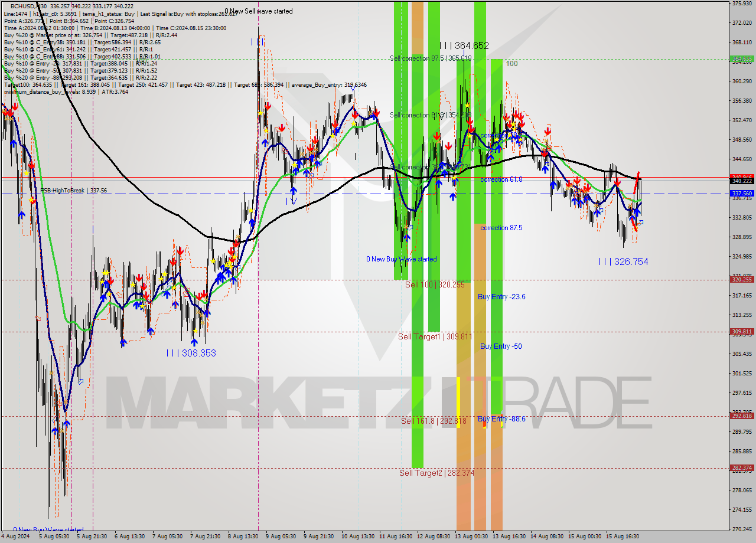756x543 pixels.
Task: Click the 'Buy Entry -88.6' label
Action: point(501,419)
